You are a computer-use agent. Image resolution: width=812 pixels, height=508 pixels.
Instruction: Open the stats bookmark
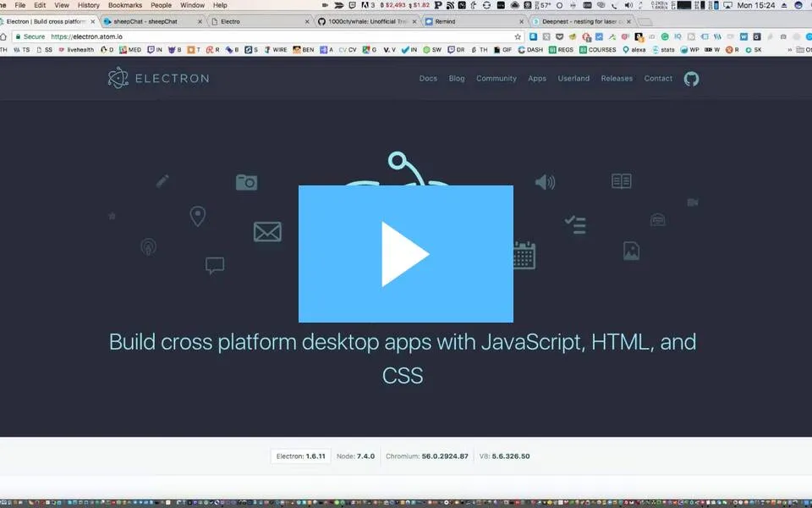pyautogui.click(x=663, y=50)
